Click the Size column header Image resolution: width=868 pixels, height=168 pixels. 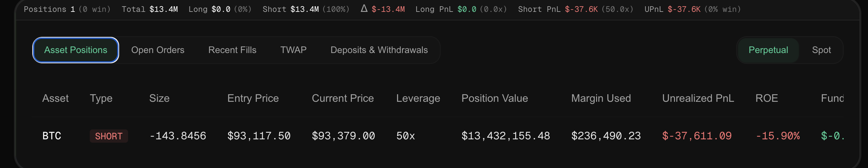click(159, 98)
